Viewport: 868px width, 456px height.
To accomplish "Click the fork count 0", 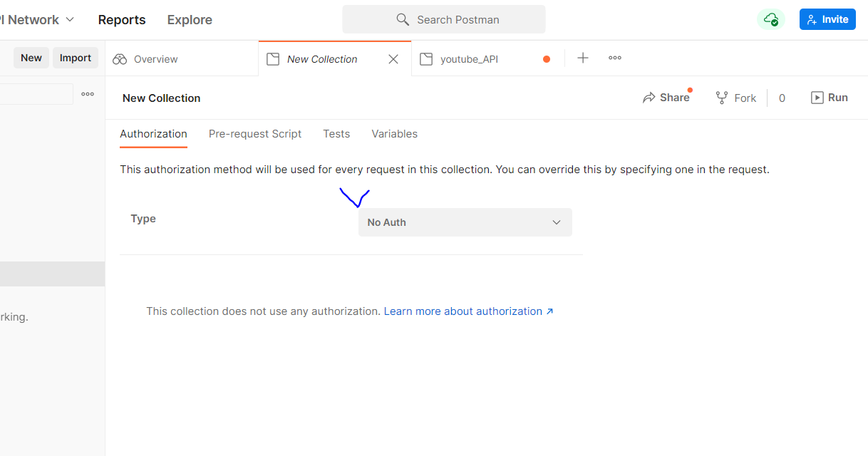I will pyautogui.click(x=782, y=98).
